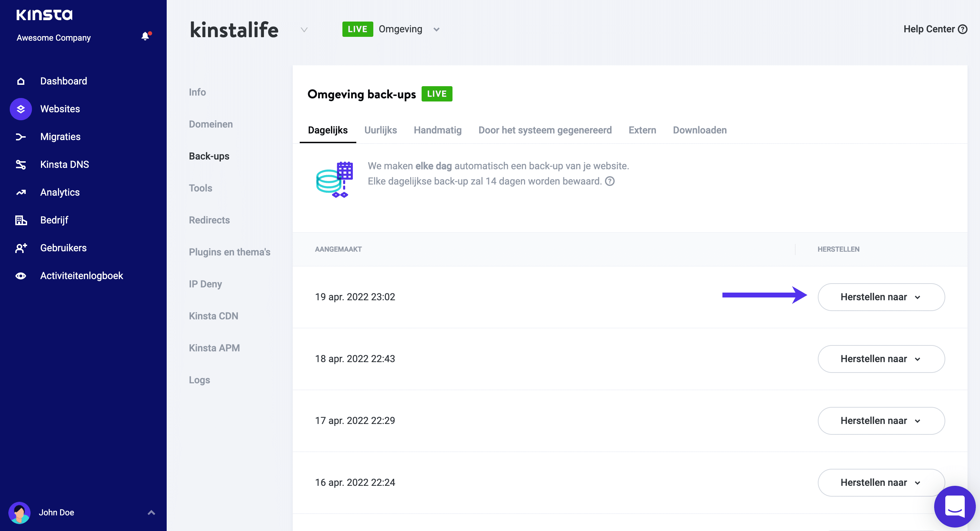The image size is (980, 531).
Task: Select the 18 apr. 2022 22:43 entry
Action: tap(355, 359)
